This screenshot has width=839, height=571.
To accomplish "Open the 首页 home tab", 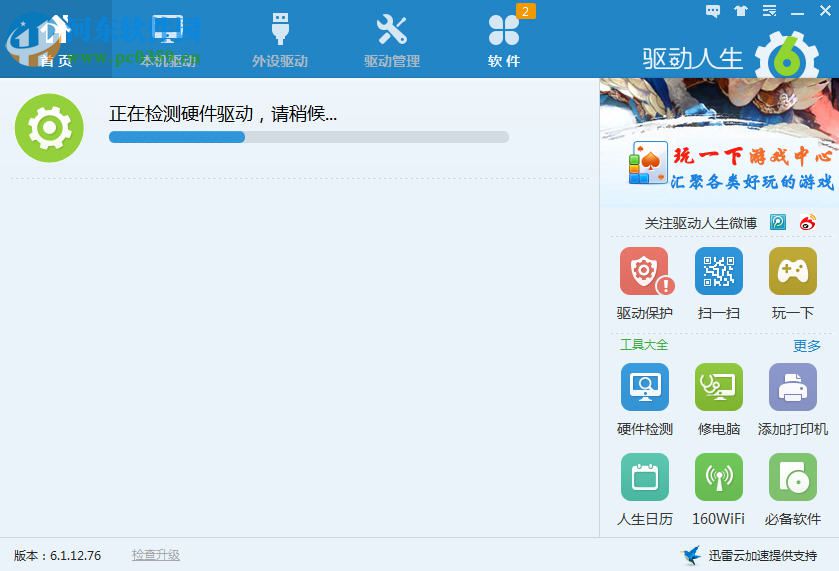I will coord(56,39).
